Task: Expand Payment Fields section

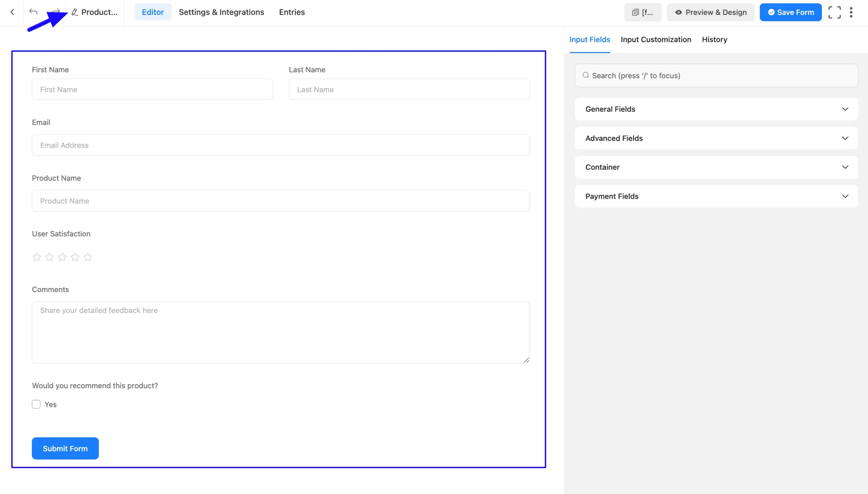Action: pyautogui.click(x=716, y=196)
